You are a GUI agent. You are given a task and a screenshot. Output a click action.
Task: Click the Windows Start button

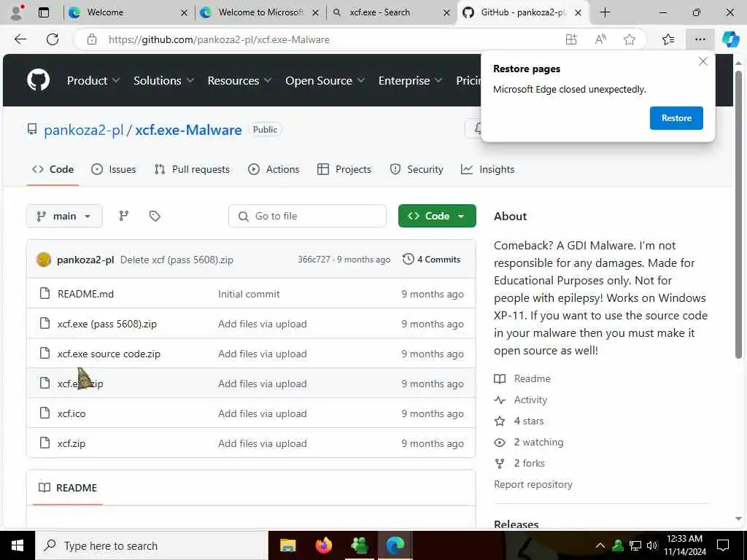pyautogui.click(x=18, y=545)
